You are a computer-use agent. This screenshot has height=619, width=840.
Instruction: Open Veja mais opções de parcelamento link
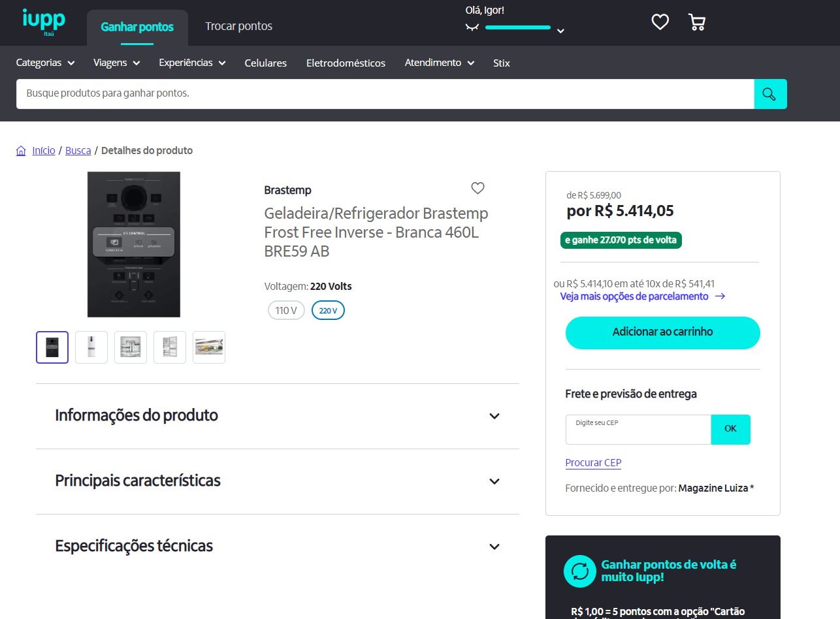pos(634,296)
